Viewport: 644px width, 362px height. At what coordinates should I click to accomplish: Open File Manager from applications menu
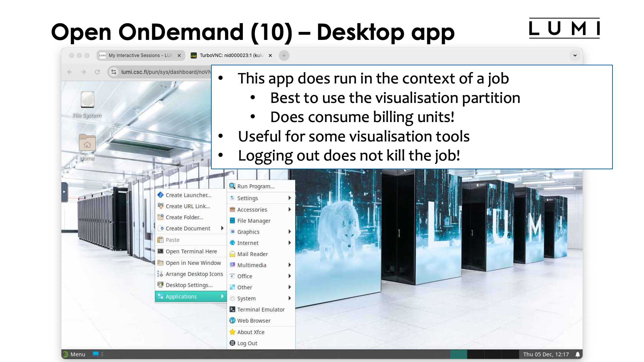(254, 221)
